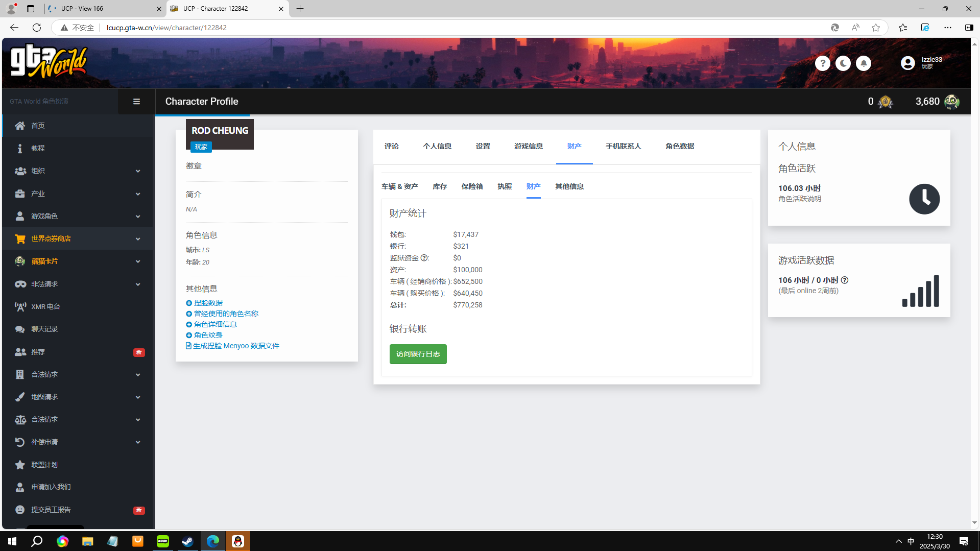Open the help question-mark icon in header
Screen dimensions: 980x551
click(822, 63)
